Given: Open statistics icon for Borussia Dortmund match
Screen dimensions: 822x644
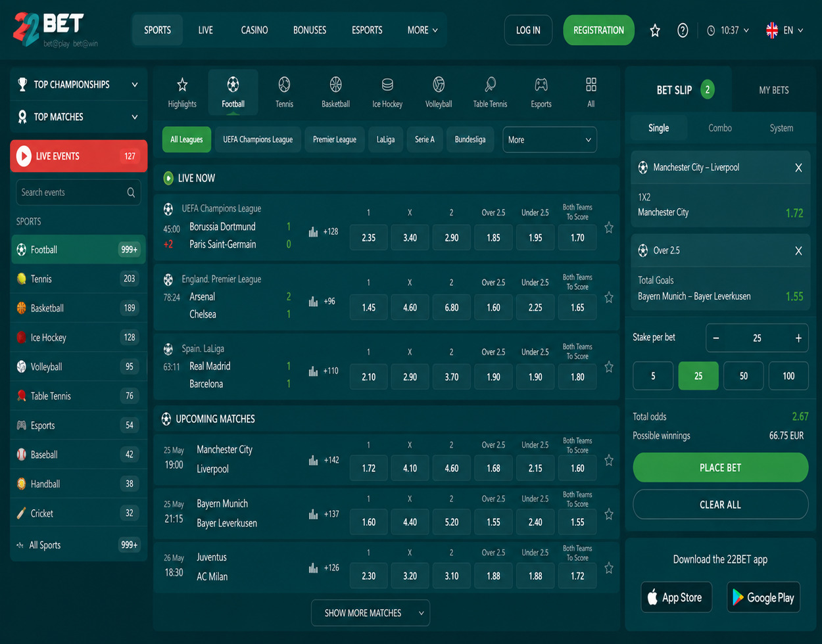Looking at the screenshot, I should pos(313,232).
